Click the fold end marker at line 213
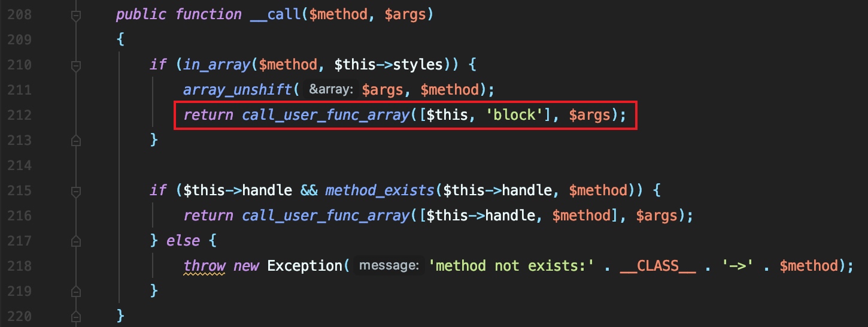The height and width of the screenshot is (327, 868). point(75,140)
